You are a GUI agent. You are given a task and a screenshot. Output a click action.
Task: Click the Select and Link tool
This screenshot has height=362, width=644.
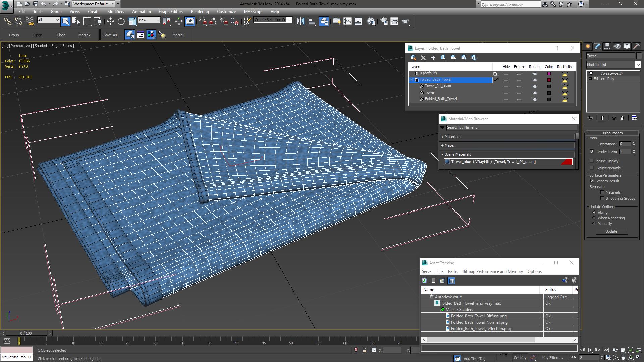[7, 21]
